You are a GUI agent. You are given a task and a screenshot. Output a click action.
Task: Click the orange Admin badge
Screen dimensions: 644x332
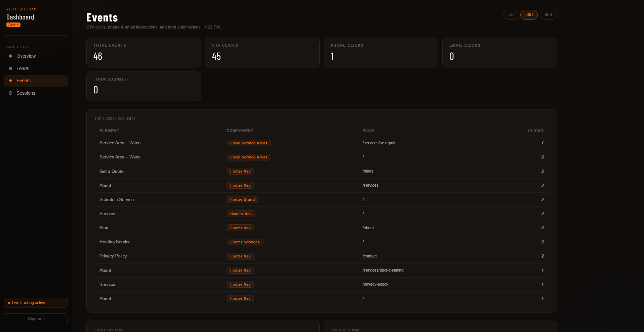[13, 25]
